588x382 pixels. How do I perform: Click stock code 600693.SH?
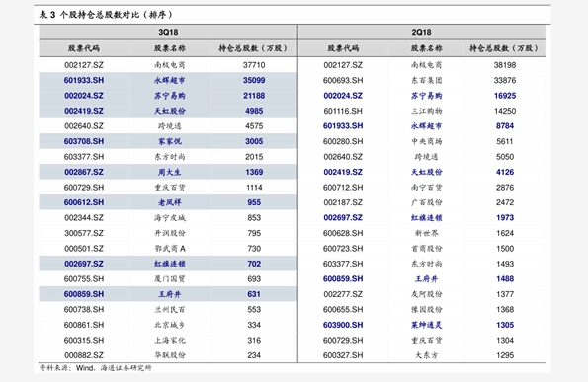343,80
